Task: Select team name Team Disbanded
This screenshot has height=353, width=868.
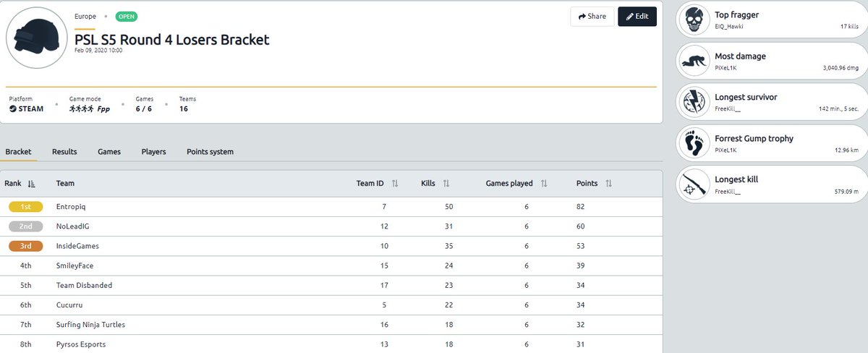Action: click(84, 285)
